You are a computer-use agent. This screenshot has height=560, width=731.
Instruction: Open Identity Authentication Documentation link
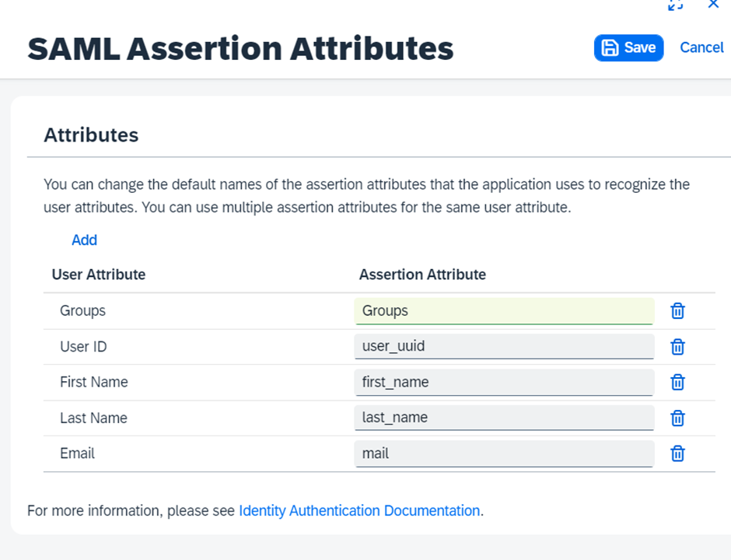pos(359,511)
